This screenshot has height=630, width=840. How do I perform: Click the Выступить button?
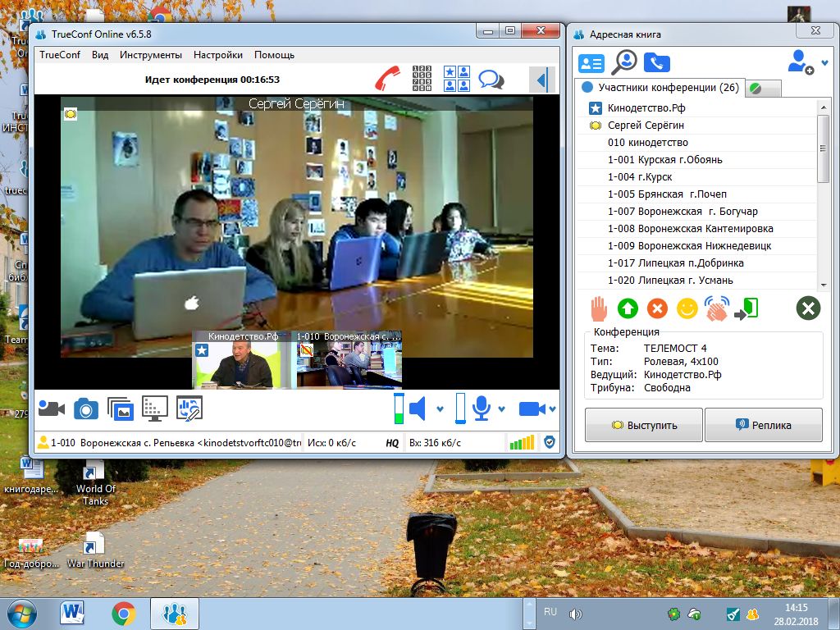coord(643,425)
